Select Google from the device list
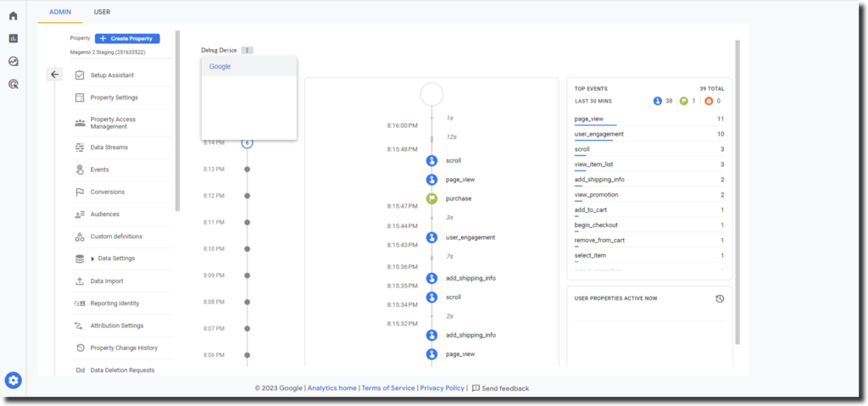868x406 pixels. click(220, 67)
